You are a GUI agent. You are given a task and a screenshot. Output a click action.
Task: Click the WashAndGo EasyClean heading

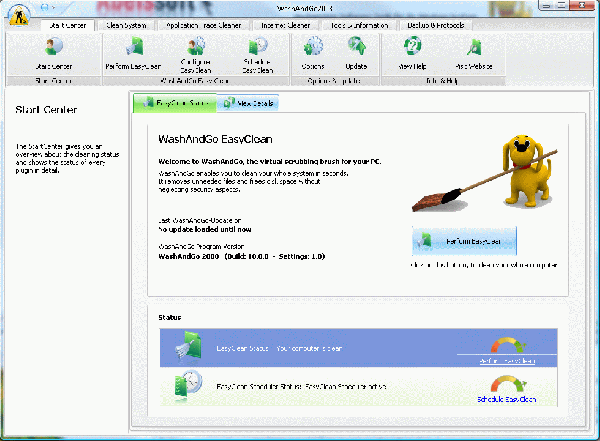pyautogui.click(x=215, y=139)
